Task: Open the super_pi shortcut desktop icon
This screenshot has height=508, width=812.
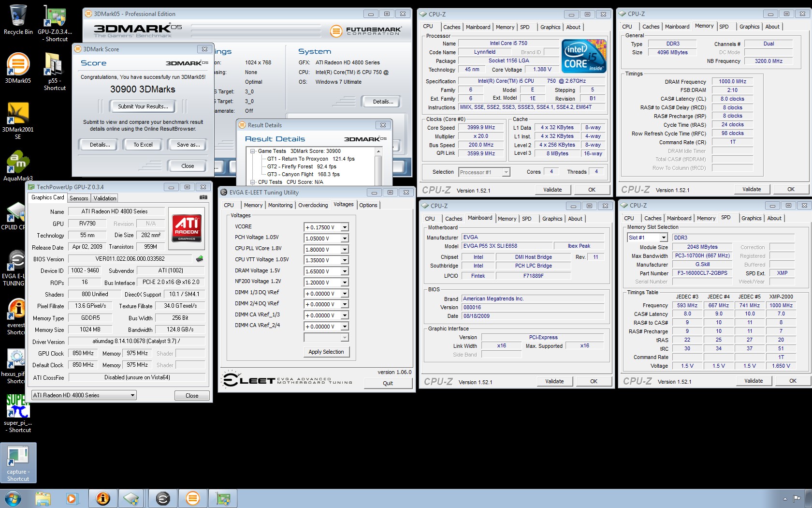Action: [18, 413]
